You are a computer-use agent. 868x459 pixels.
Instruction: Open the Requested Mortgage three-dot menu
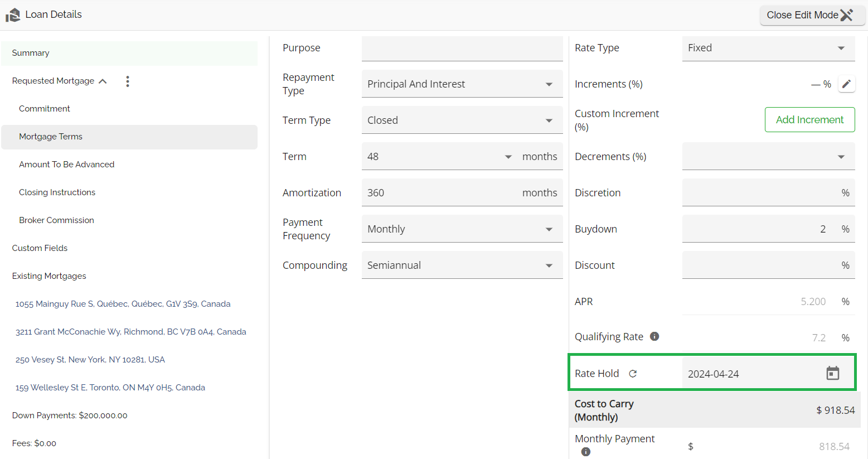point(128,81)
